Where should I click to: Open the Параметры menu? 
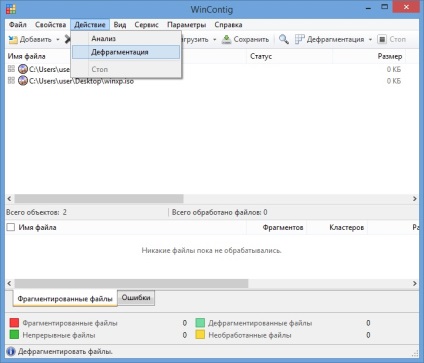coord(186,25)
